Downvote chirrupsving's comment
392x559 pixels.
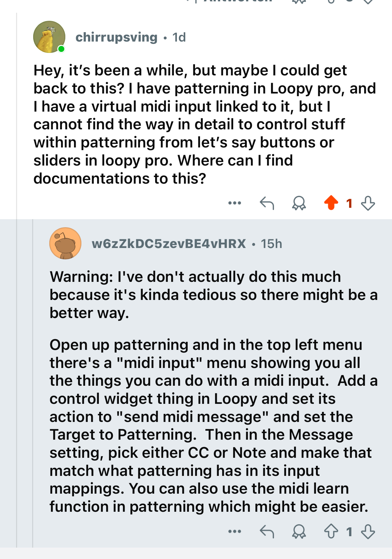pyautogui.click(x=368, y=203)
